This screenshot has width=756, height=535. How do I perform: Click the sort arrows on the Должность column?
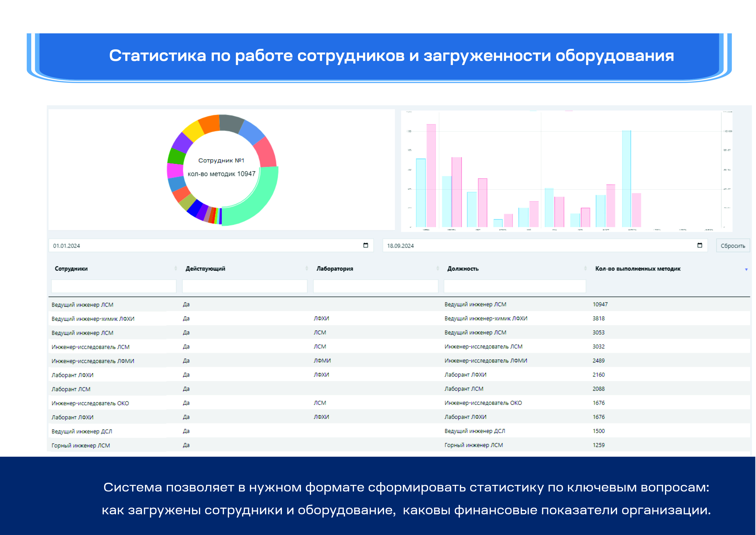tap(585, 269)
